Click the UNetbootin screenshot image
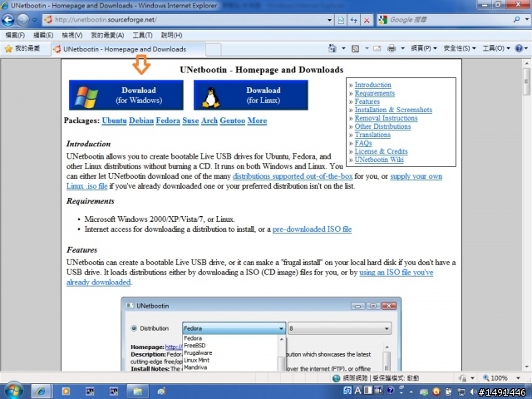This screenshot has width=532, height=399. pyautogui.click(x=261, y=334)
